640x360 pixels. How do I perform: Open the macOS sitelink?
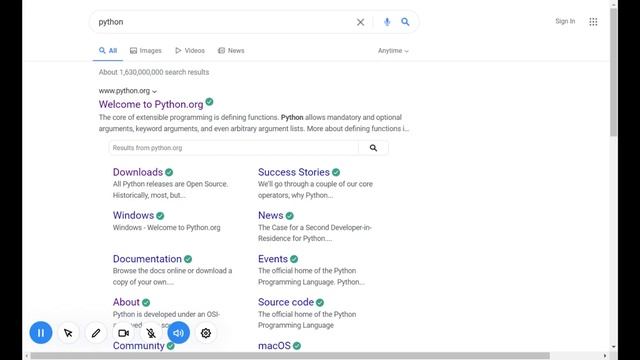tap(274, 346)
